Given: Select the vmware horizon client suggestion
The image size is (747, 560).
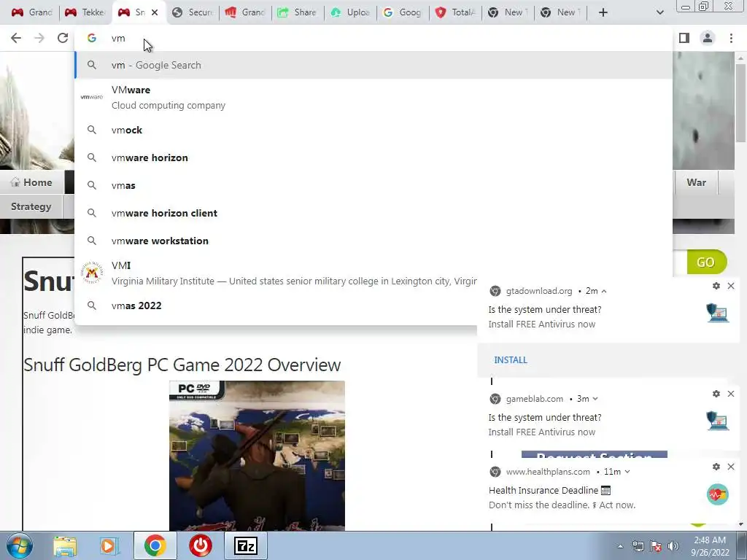Looking at the screenshot, I should tap(373, 213).
